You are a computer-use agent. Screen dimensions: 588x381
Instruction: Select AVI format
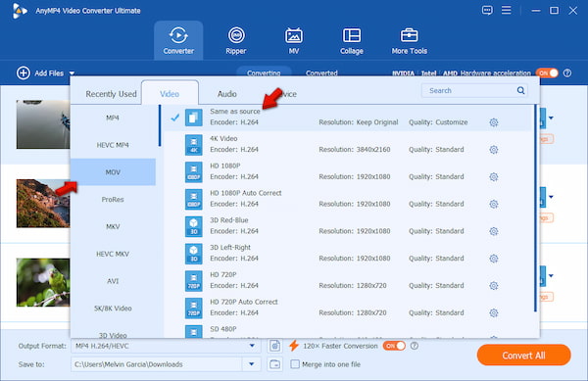(113, 281)
